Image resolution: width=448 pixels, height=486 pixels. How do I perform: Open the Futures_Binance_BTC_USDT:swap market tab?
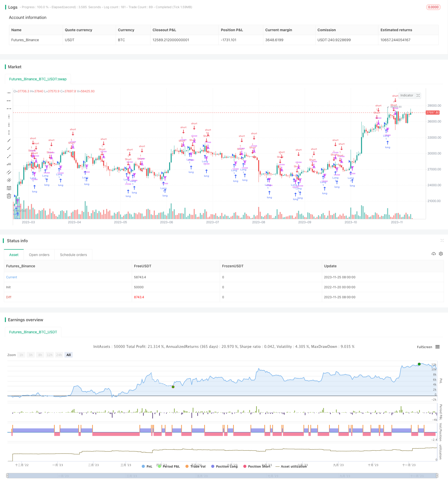pos(38,79)
